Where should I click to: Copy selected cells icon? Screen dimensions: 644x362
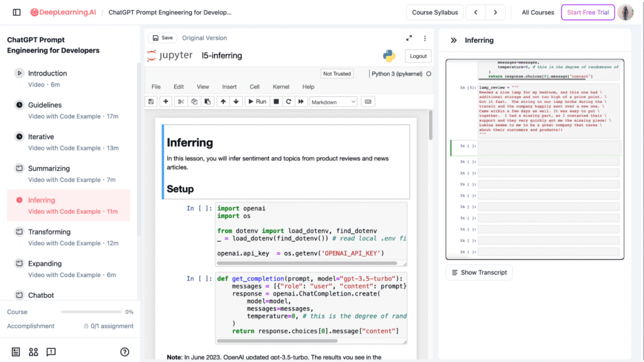pyautogui.click(x=194, y=102)
